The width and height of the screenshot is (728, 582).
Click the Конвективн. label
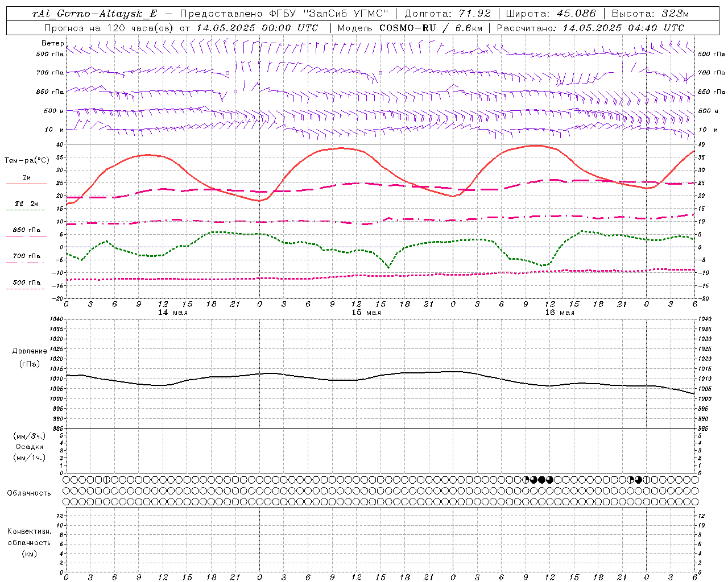(x=29, y=531)
